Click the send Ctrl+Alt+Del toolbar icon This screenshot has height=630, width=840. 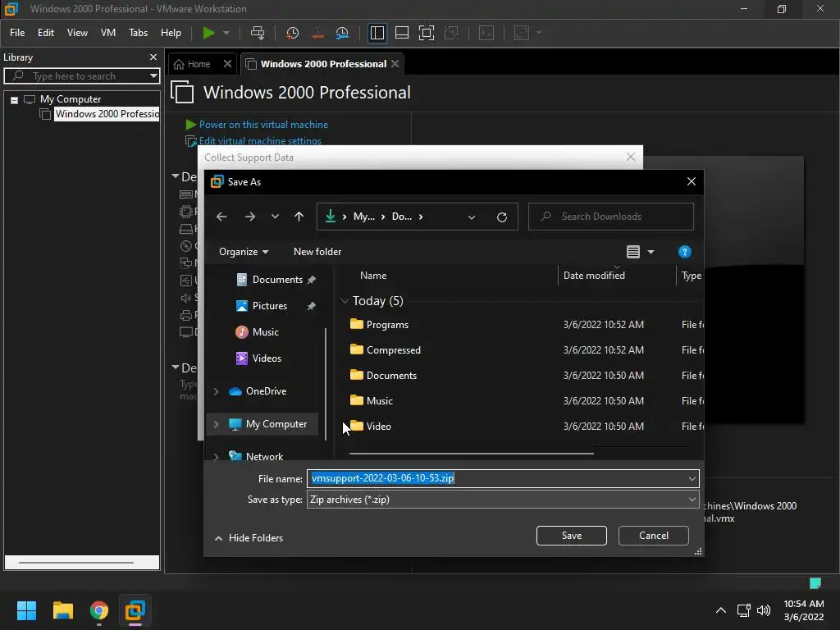(x=258, y=33)
